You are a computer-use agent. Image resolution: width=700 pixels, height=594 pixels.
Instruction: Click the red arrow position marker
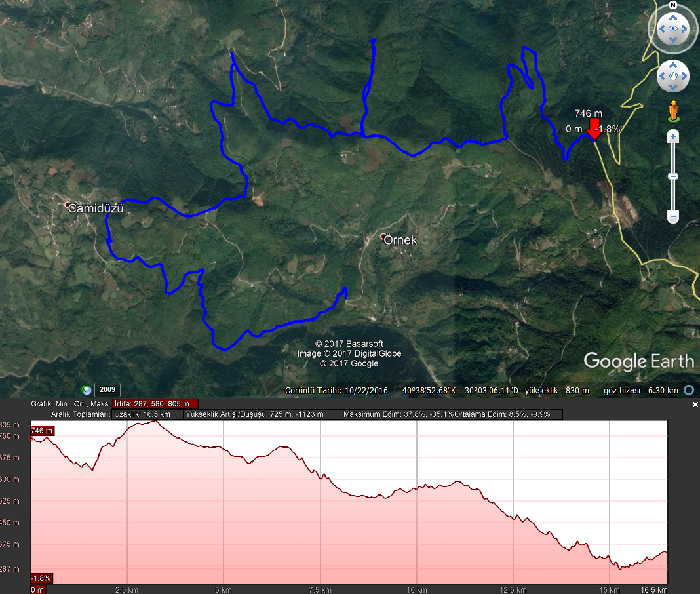coord(593,129)
